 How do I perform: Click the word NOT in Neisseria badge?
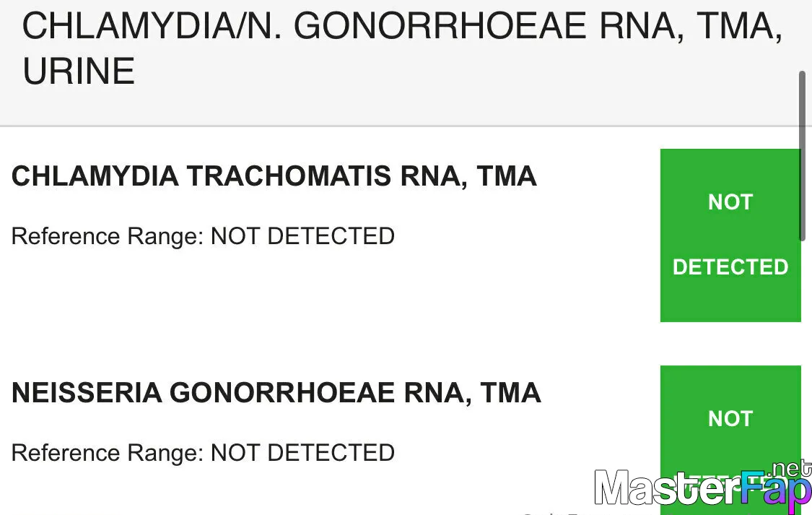(730, 419)
